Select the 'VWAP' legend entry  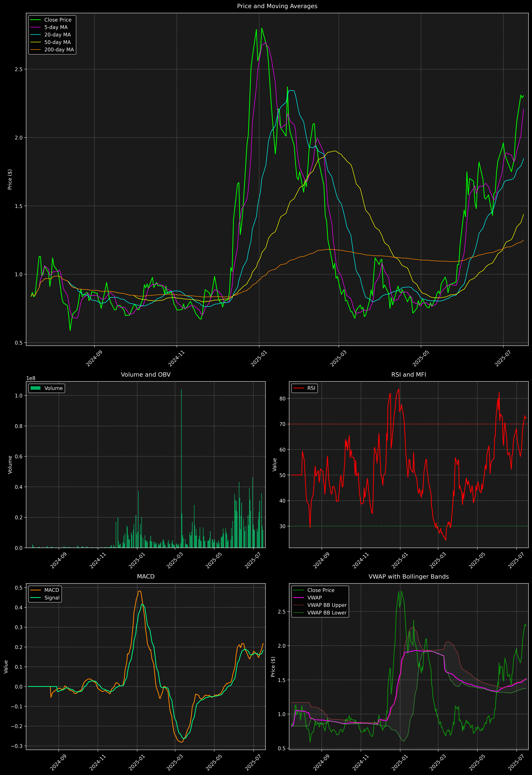pyautogui.click(x=315, y=598)
